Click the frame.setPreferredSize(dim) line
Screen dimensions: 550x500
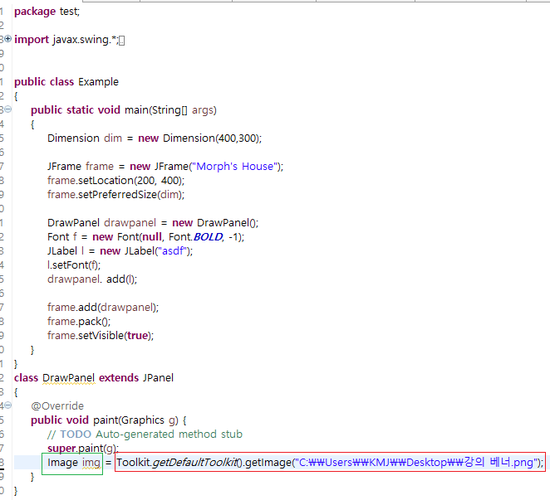click(116, 194)
